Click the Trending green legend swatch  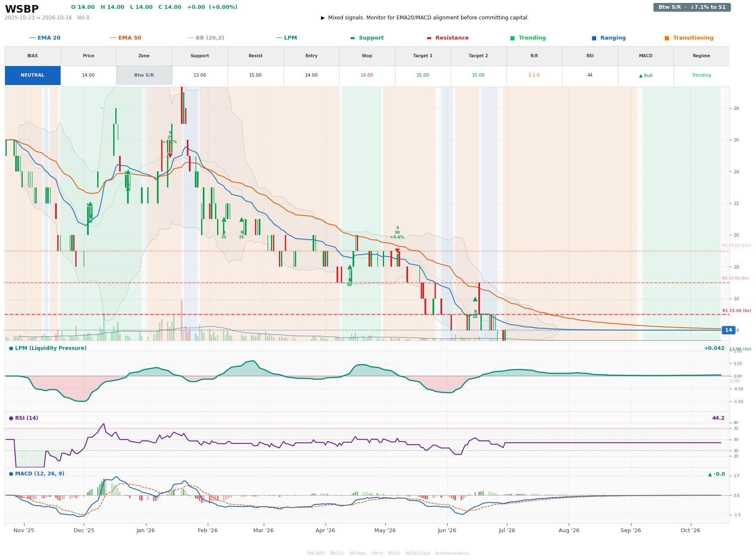pyautogui.click(x=512, y=38)
